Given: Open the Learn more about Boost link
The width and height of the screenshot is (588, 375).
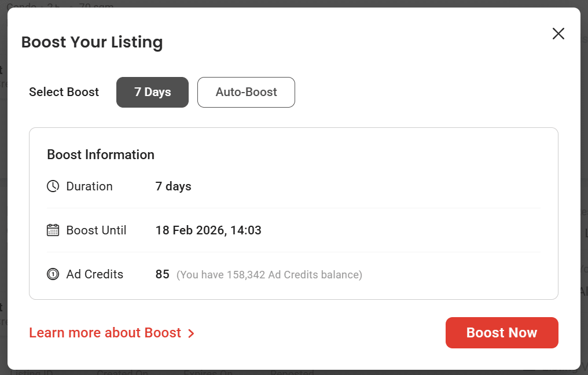Looking at the screenshot, I should pos(105,333).
